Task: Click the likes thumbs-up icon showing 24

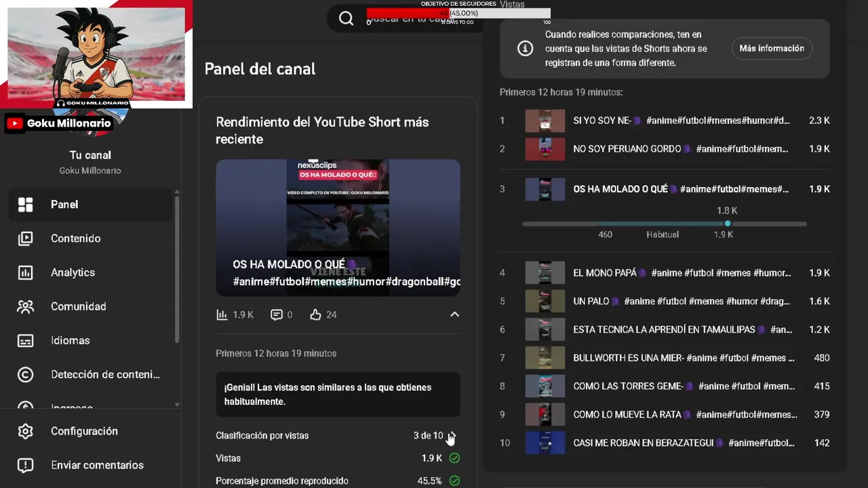Action: (315, 314)
